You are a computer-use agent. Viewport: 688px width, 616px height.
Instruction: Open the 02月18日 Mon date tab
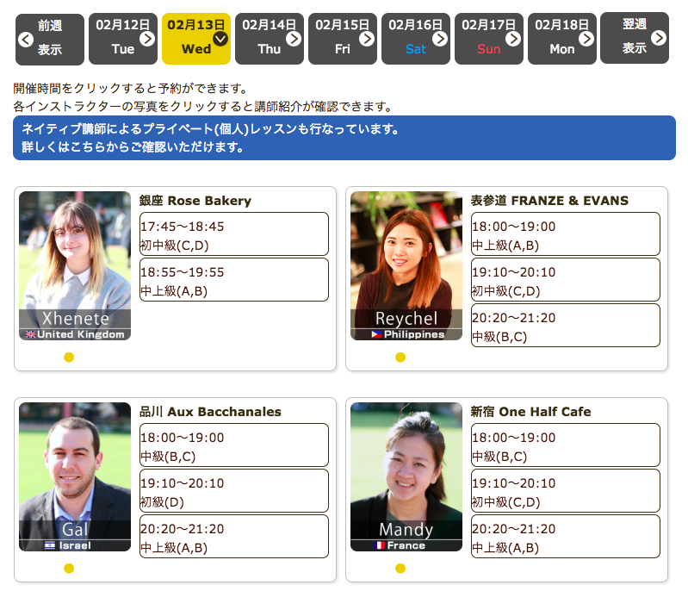click(561, 39)
